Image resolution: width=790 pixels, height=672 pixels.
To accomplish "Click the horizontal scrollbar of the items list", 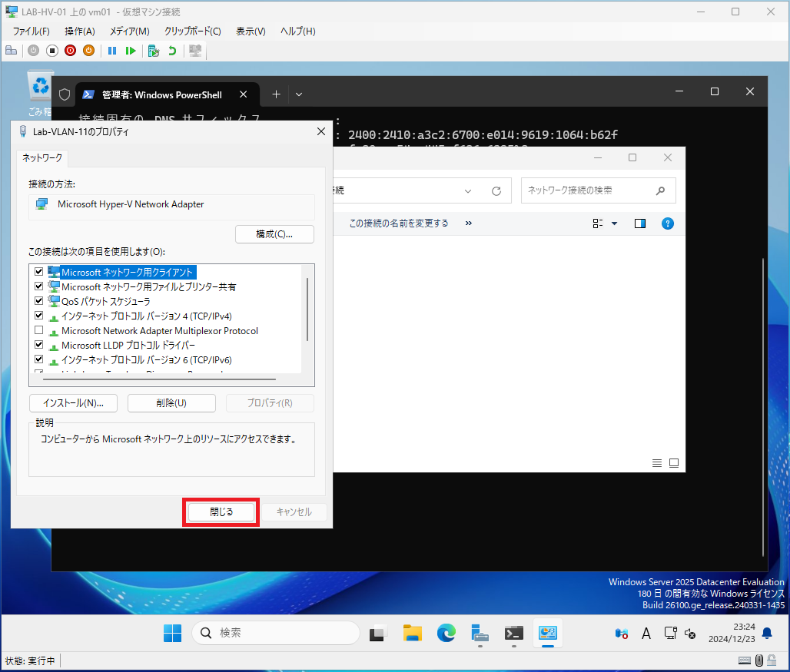I will [x=160, y=379].
